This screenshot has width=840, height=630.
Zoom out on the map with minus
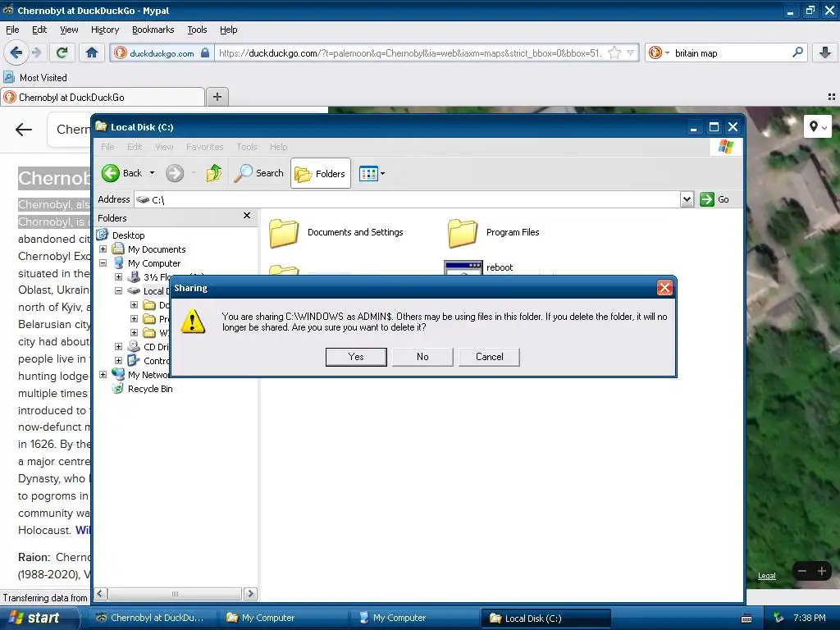coord(802,571)
